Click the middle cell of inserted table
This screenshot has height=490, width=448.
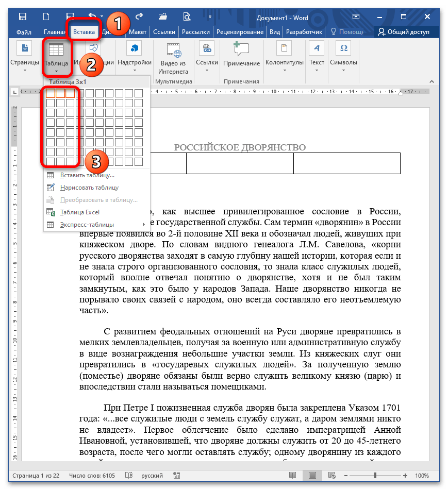click(x=240, y=163)
